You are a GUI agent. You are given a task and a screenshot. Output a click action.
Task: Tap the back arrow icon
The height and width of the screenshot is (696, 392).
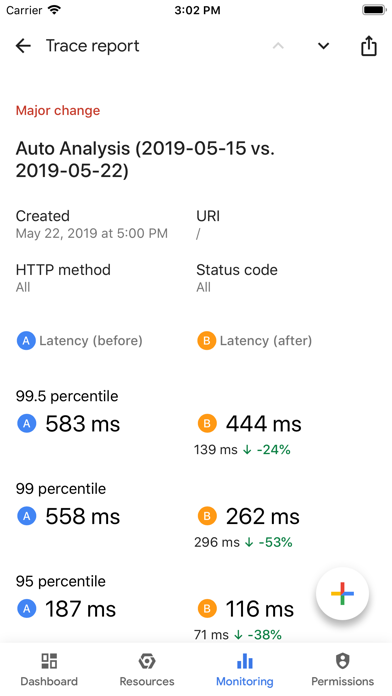coord(23,46)
